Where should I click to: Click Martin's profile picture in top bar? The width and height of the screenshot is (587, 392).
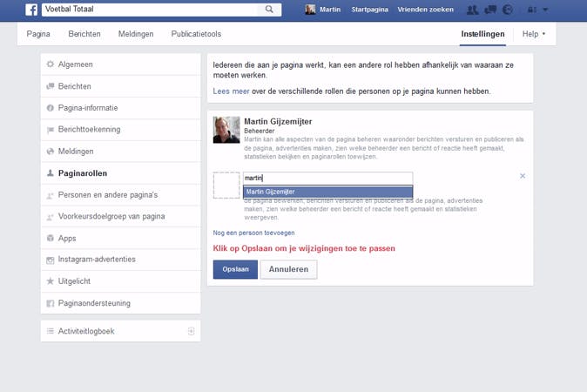tap(310, 10)
